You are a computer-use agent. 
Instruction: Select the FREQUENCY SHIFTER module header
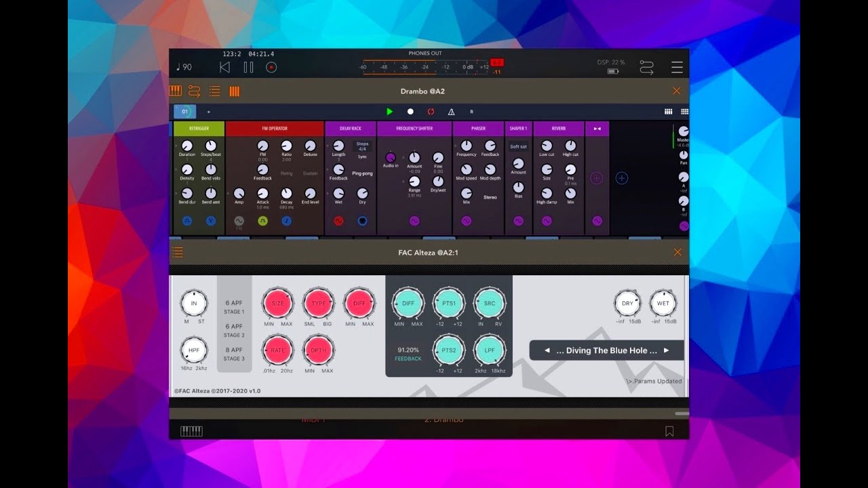click(414, 128)
